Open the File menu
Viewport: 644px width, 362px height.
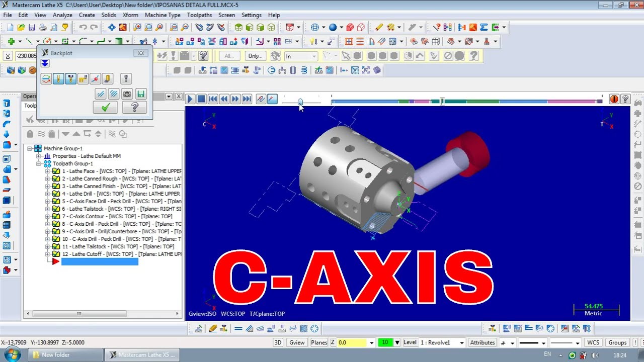(8, 15)
